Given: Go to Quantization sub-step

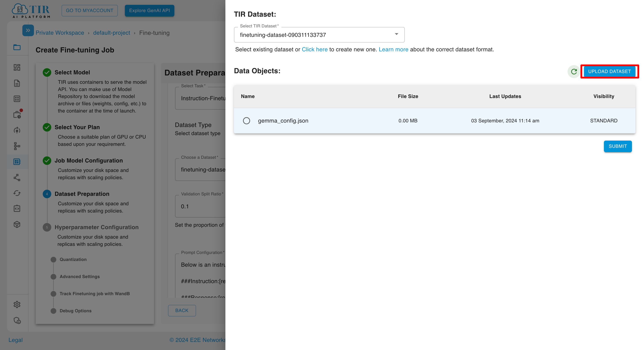Looking at the screenshot, I should pos(73,259).
